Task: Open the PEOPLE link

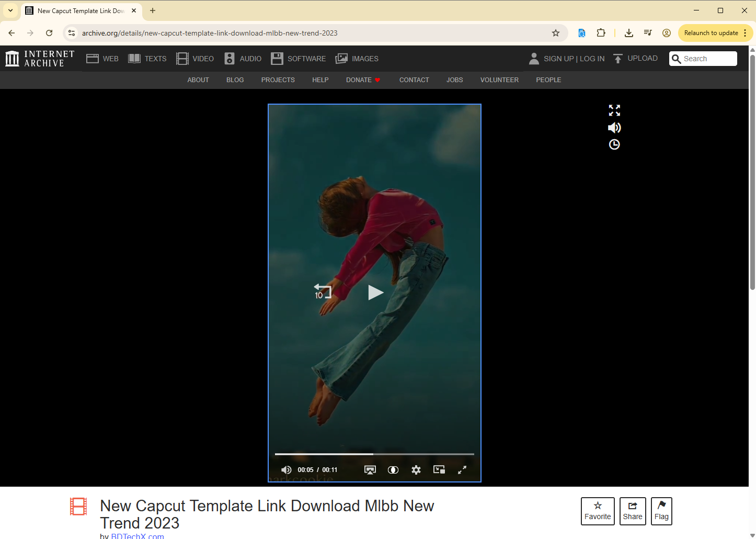Action: [548, 80]
